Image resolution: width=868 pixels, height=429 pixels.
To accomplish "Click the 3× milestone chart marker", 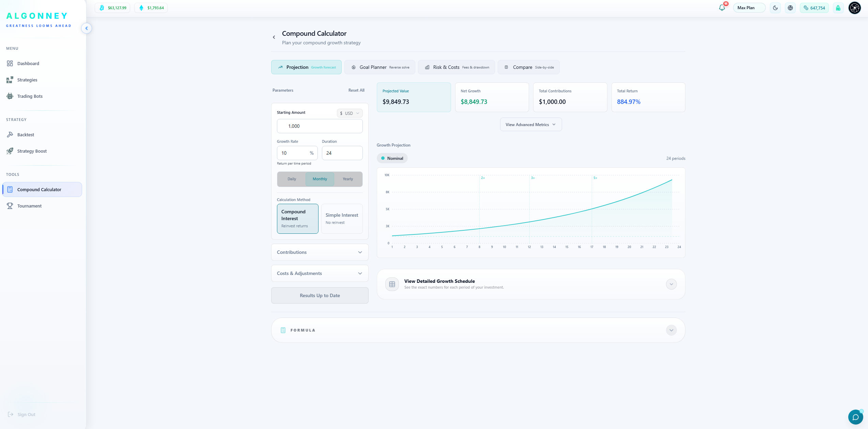I will [533, 178].
